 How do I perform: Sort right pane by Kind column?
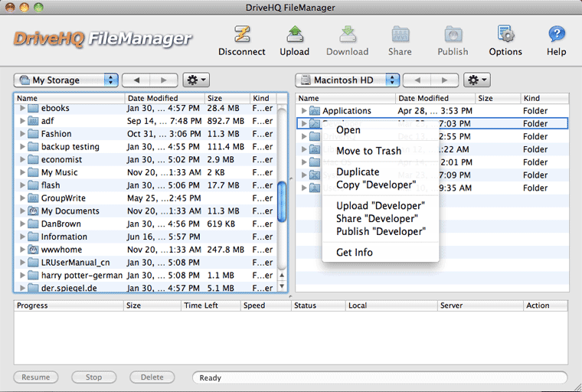pyautogui.click(x=544, y=98)
